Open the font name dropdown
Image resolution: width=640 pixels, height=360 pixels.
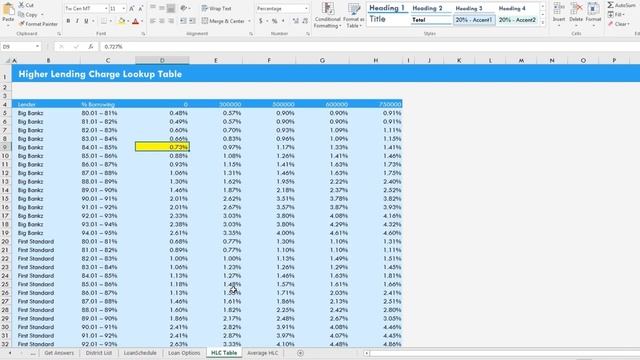tap(106, 9)
